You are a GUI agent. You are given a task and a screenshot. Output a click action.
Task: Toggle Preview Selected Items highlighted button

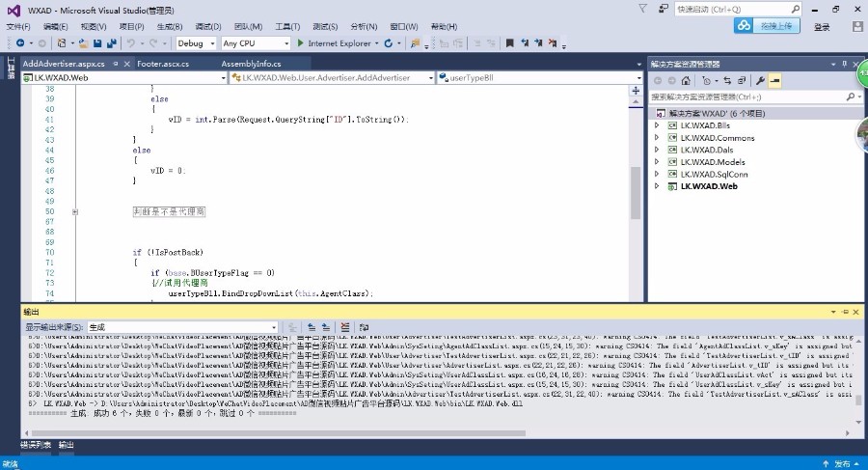point(774,81)
